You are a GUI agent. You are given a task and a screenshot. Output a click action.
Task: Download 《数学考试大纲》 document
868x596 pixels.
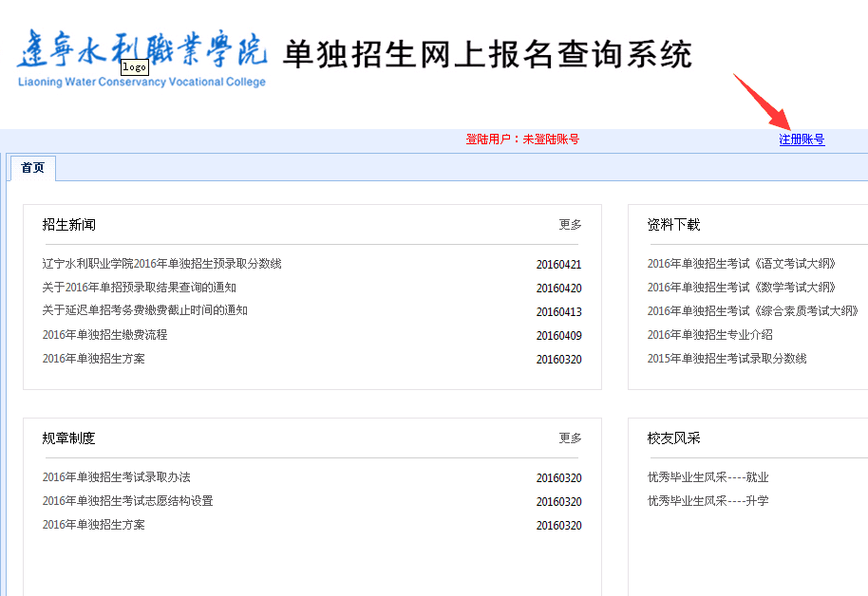(742, 288)
